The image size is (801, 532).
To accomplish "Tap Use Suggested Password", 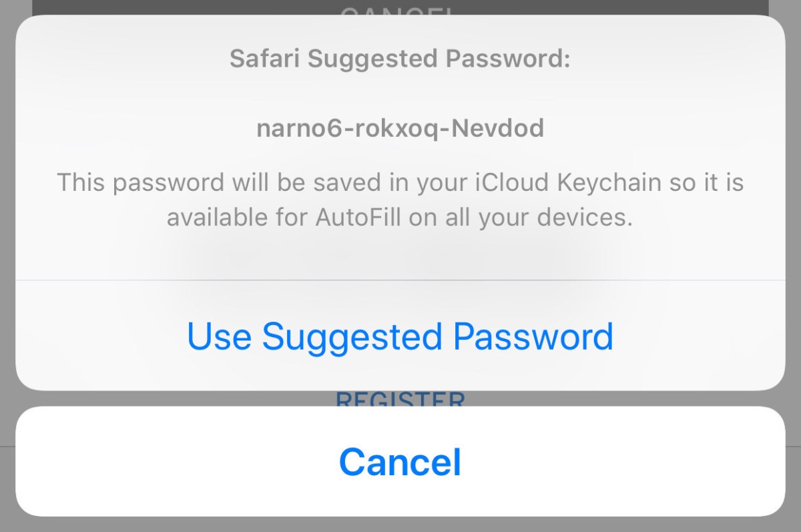I will tap(400, 336).
